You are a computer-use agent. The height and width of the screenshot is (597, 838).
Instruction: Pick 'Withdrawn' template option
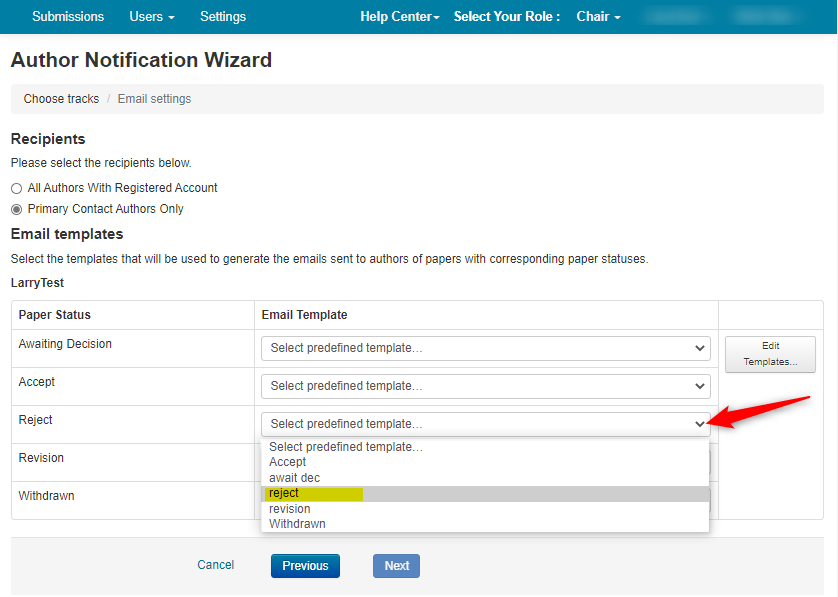(297, 524)
